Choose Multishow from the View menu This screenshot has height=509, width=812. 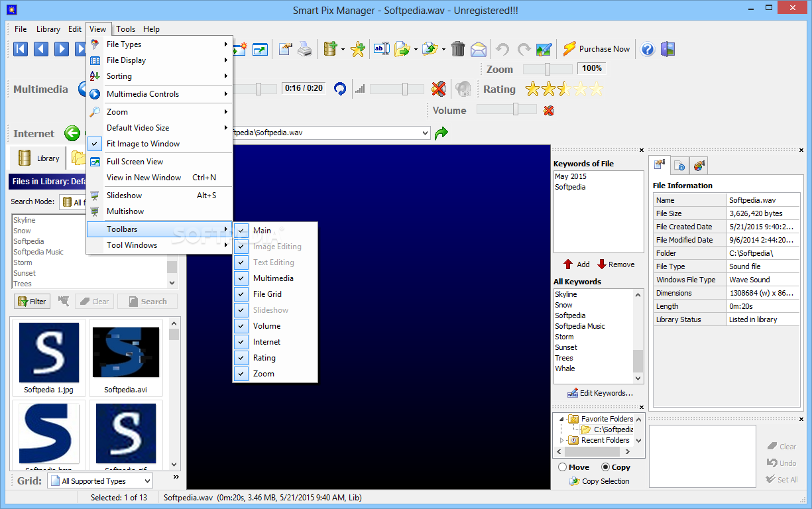[x=159, y=211]
